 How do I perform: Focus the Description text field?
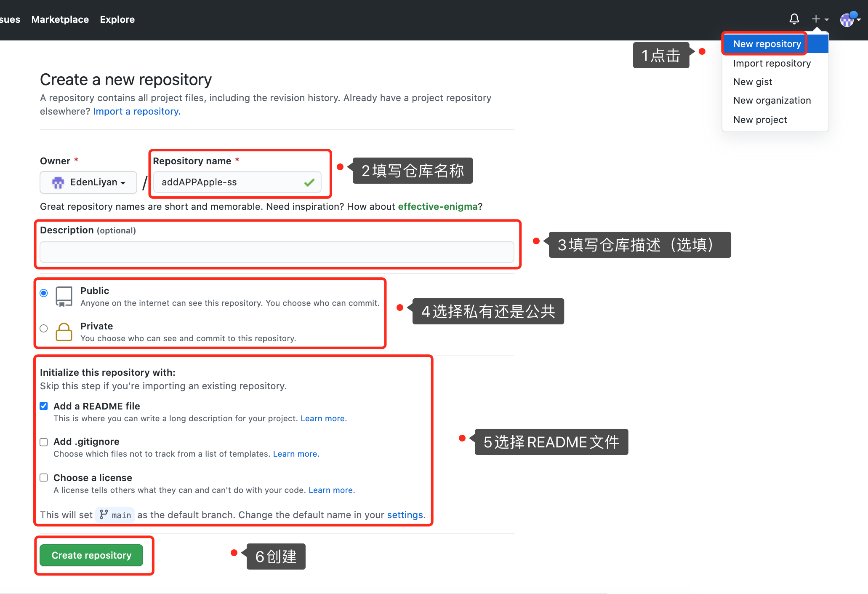point(277,252)
